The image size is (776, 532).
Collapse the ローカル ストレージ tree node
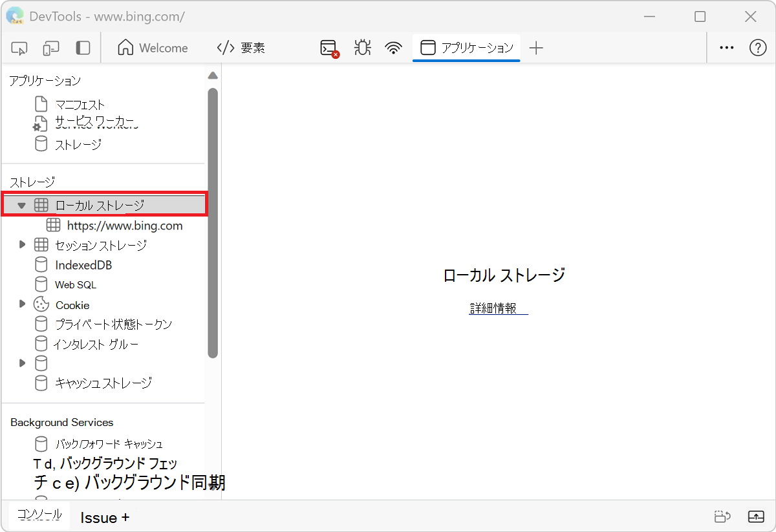(x=21, y=204)
